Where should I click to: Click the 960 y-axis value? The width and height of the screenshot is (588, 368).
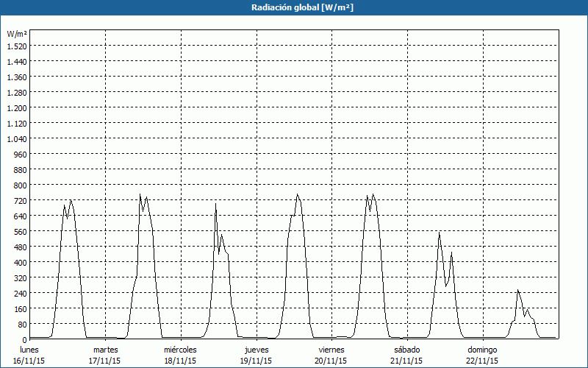click(21, 155)
